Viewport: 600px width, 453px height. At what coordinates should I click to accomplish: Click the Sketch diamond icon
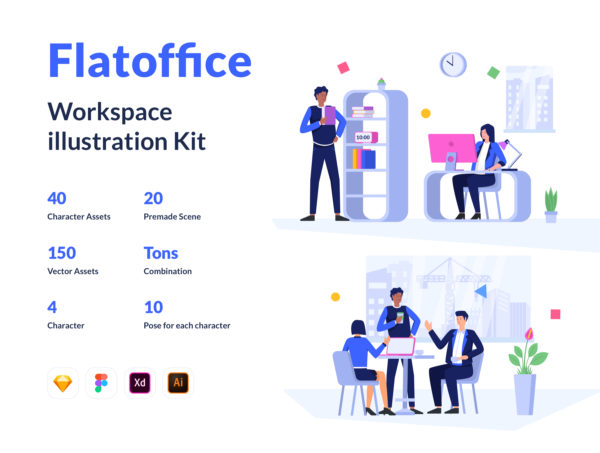[62, 383]
